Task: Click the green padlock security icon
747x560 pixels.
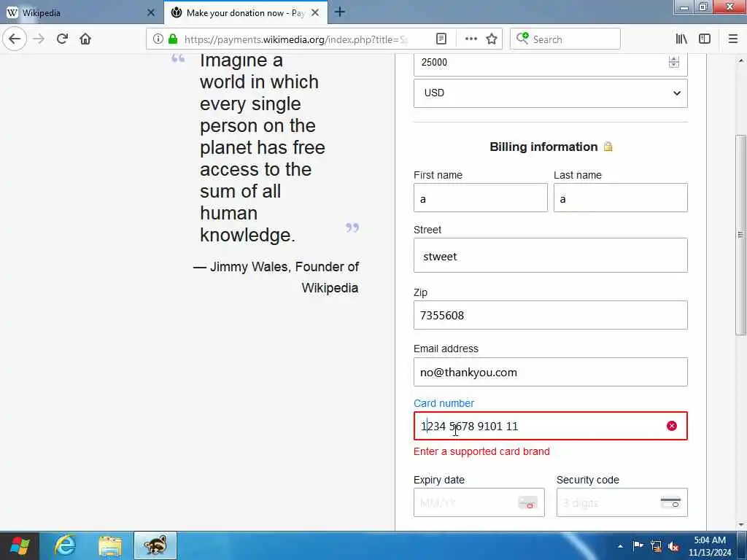Action: click(x=173, y=39)
